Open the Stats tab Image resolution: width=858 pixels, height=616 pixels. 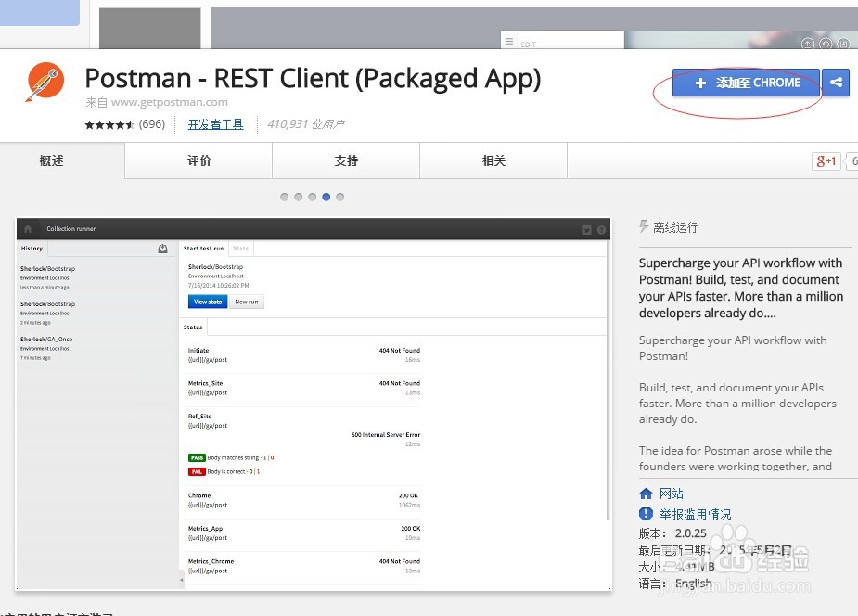[241, 249]
